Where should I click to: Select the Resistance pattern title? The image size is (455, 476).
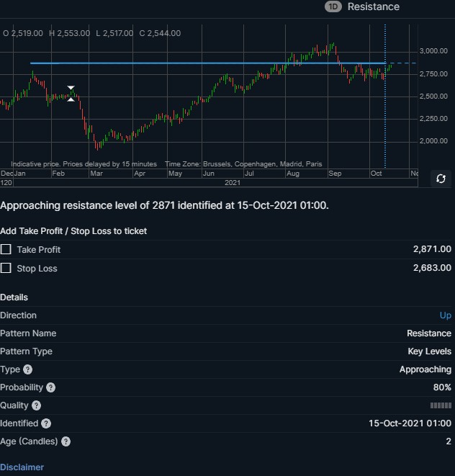point(374,6)
